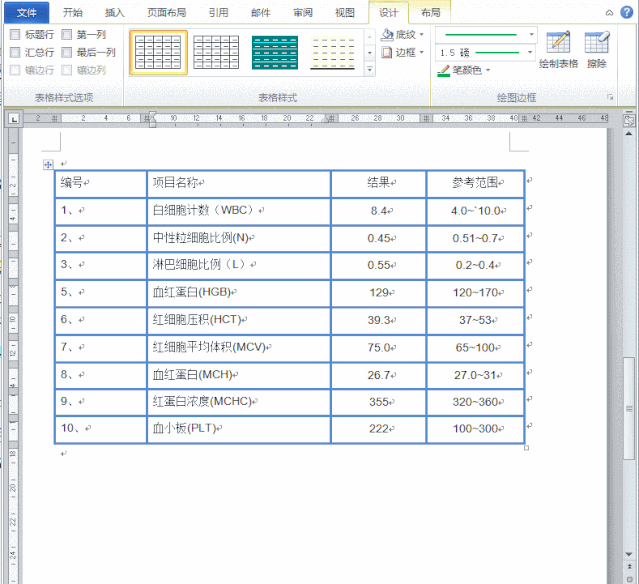Toggle the First Column (第一列) checkbox
Screen dimensions: 639x584
(x=66, y=35)
